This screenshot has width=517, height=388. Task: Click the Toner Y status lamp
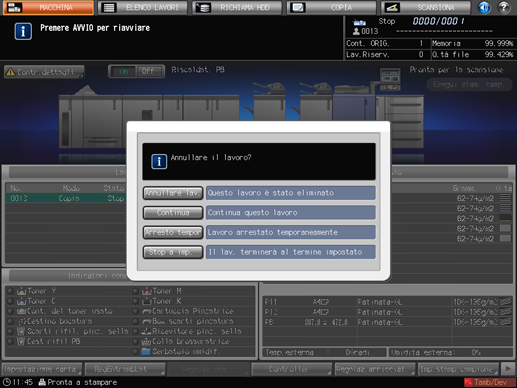point(10,291)
